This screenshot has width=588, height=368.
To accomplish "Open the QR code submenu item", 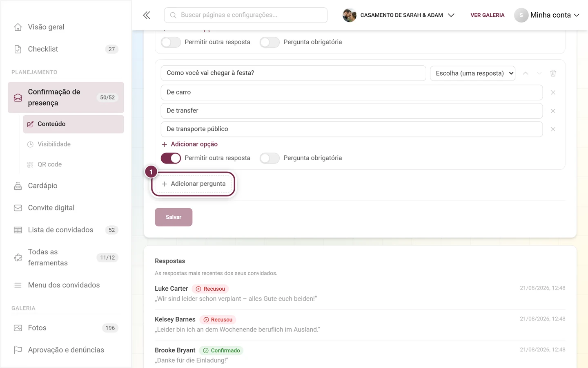I will [73, 164].
